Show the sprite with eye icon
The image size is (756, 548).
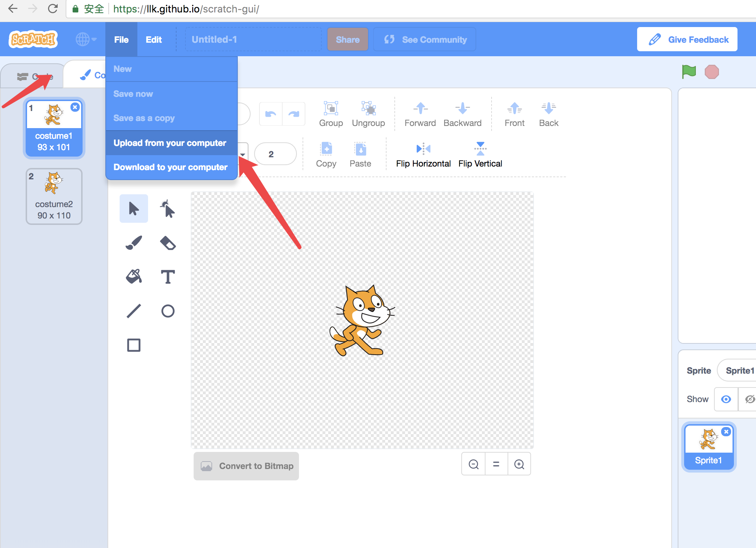[726, 399]
